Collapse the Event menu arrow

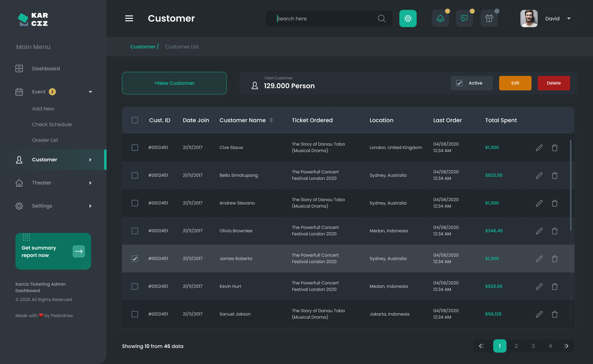tap(90, 92)
